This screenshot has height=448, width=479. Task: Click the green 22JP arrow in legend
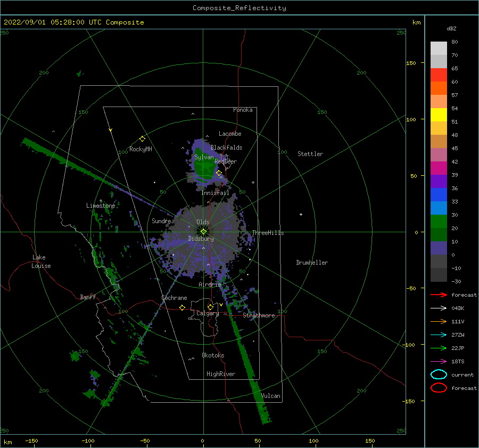click(439, 348)
